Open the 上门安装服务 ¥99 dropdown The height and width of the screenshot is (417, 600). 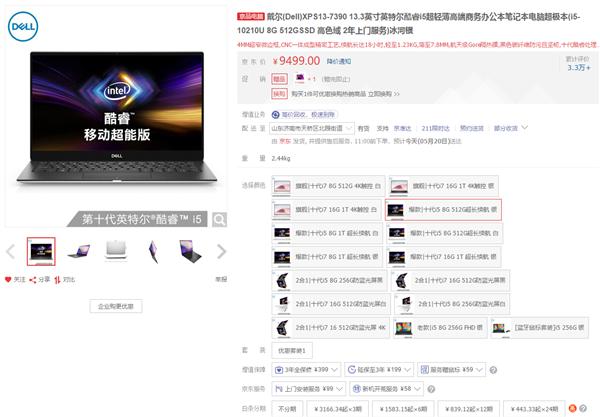coord(309,389)
